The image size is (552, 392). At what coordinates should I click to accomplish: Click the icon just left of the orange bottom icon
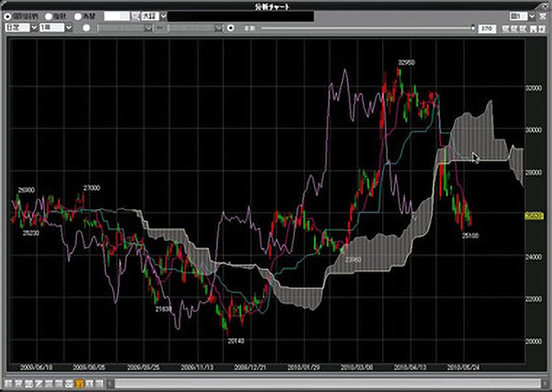click(x=68, y=383)
